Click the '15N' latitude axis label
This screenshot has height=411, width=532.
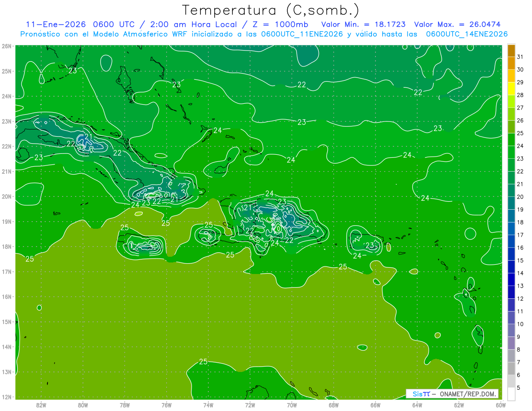click(x=7, y=321)
